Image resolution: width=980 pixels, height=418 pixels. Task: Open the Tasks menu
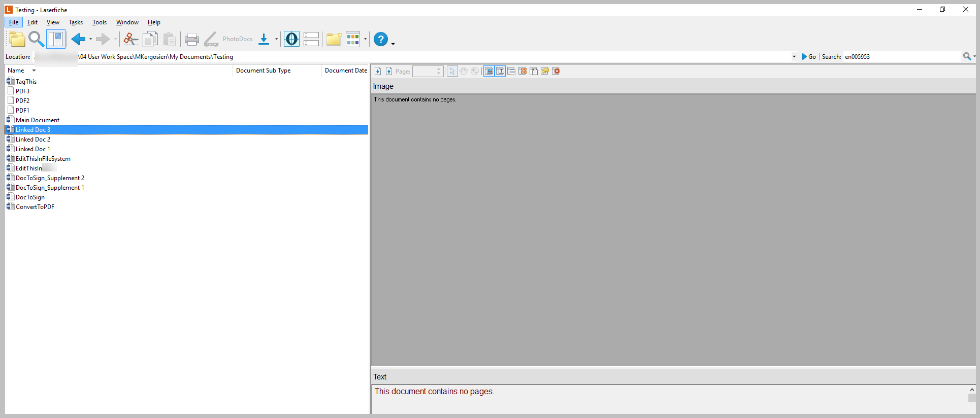75,22
